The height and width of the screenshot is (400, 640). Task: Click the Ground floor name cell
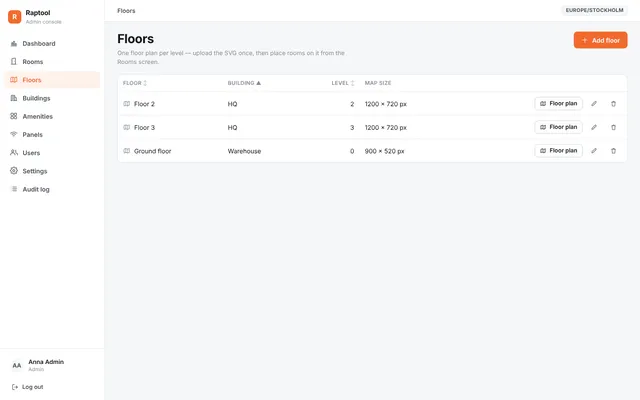[153, 151]
